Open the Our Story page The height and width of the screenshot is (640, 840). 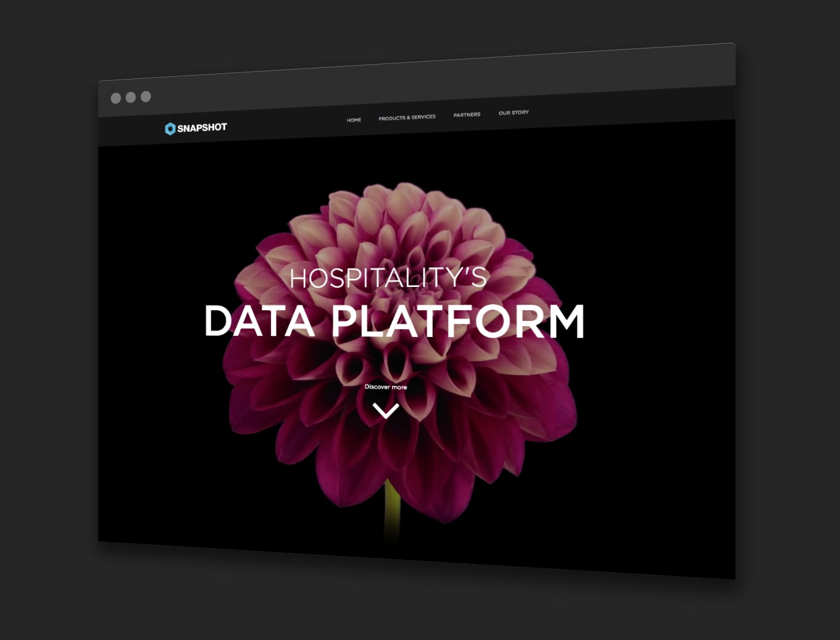(513, 112)
